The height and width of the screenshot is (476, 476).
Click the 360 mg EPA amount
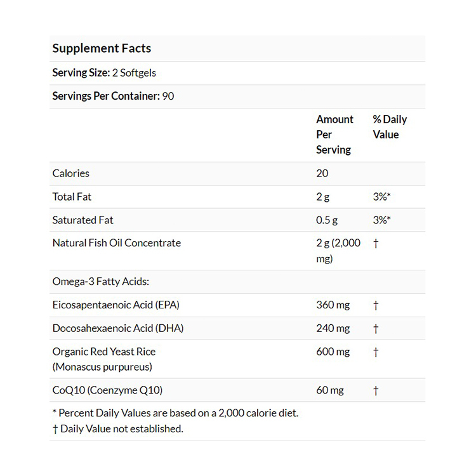pyautogui.click(x=333, y=305)
